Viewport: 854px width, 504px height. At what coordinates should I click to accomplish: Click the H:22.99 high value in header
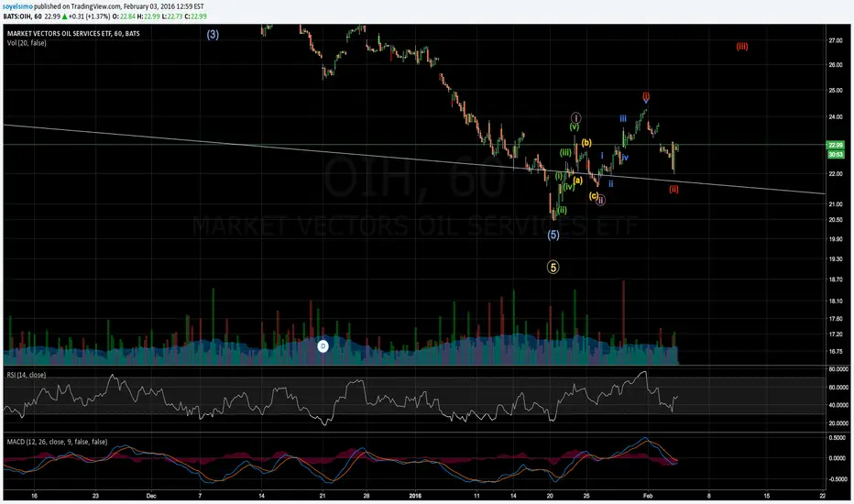[x=148, y=16]
